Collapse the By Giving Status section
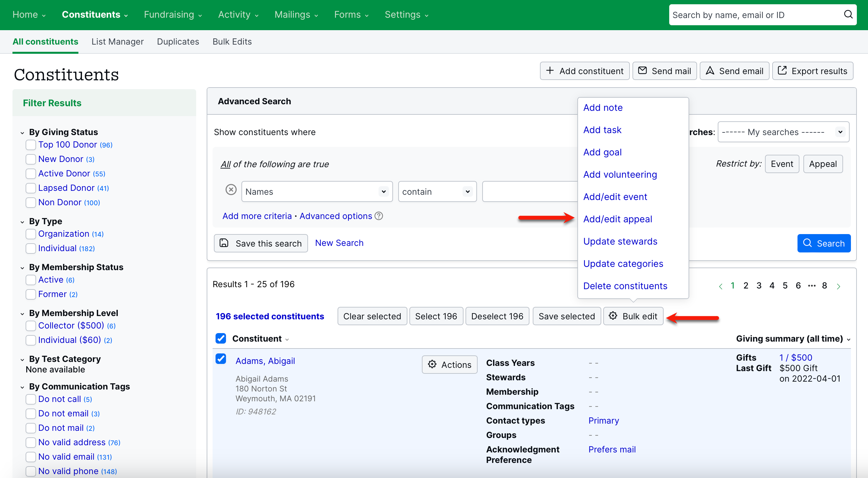The width and height of the screenshot is (868, 478). click(22, 132)
